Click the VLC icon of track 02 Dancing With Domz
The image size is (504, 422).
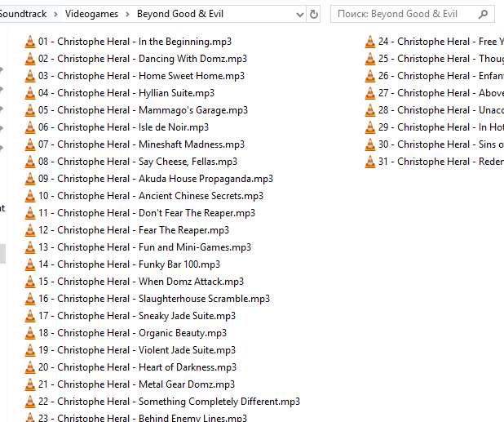30,59
